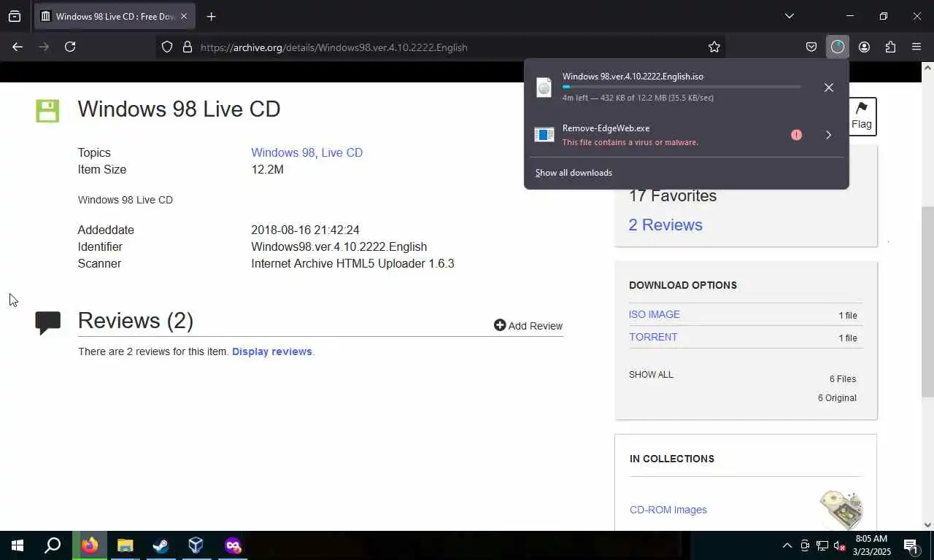Click Internet Archive HTML5 Uploader 1.6.3 text

click(x=352, y=263)
